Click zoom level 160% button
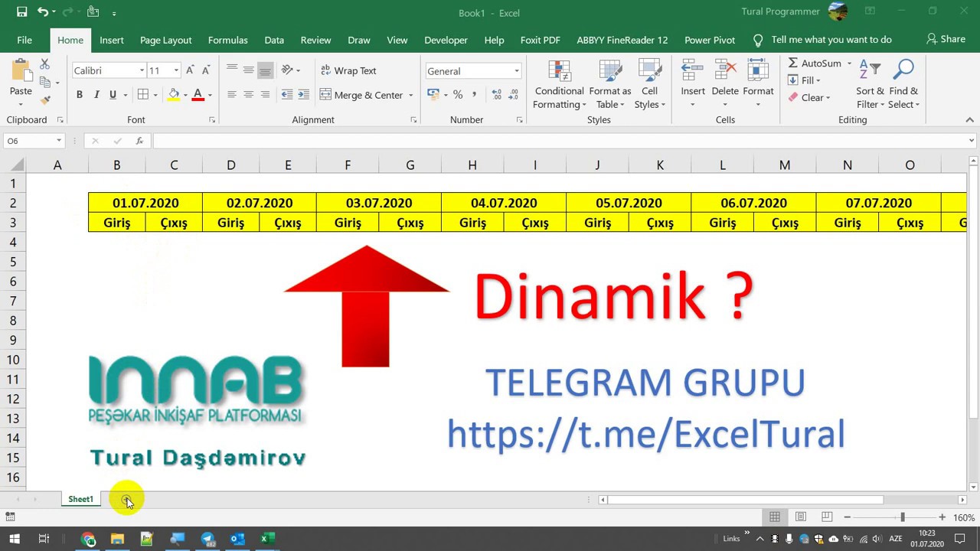 click(963, 518)
